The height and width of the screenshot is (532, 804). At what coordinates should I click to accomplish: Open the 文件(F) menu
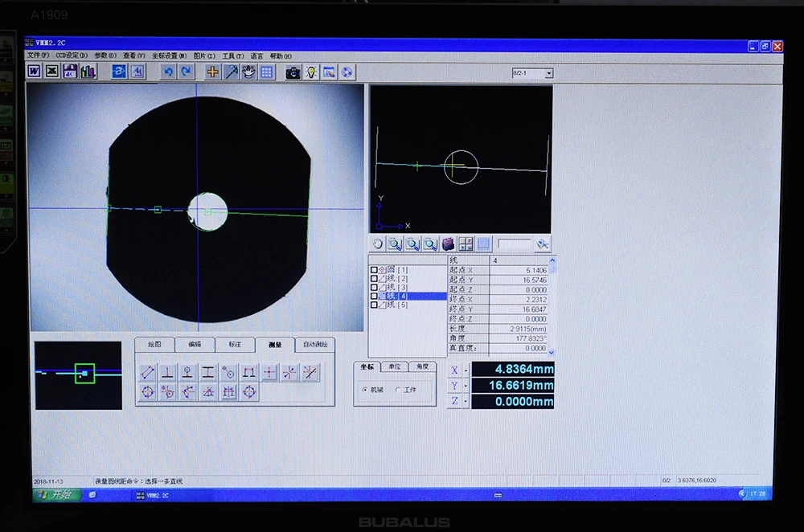pyautogui.click(x=38, y=55)
